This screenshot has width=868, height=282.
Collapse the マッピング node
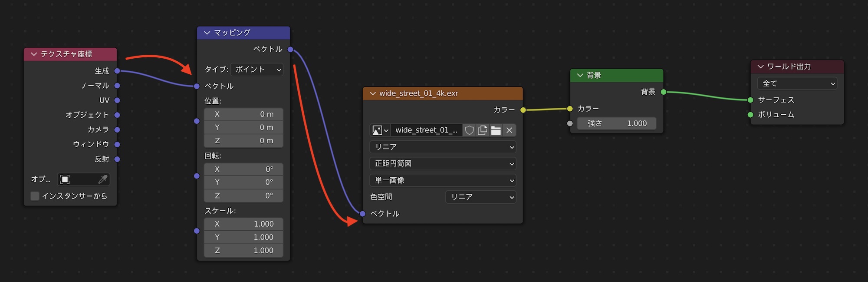tap(207, 33)
